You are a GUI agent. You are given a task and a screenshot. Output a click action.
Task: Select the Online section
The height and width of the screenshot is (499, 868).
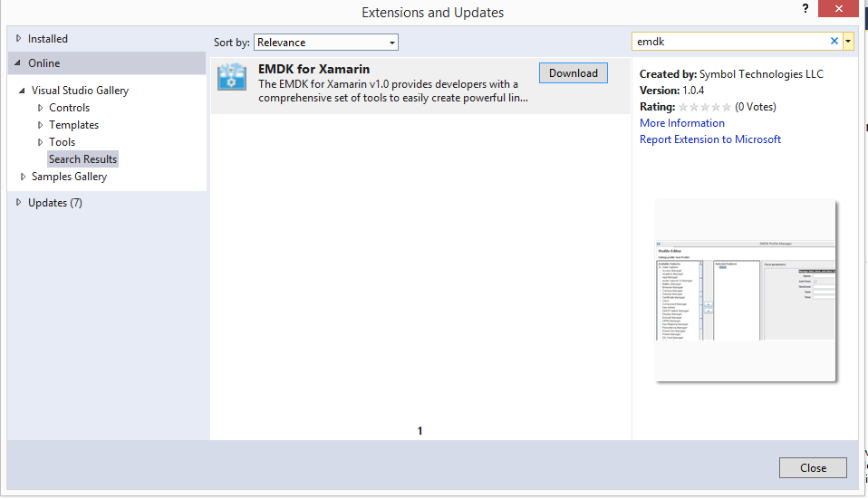tap(44, 63)
